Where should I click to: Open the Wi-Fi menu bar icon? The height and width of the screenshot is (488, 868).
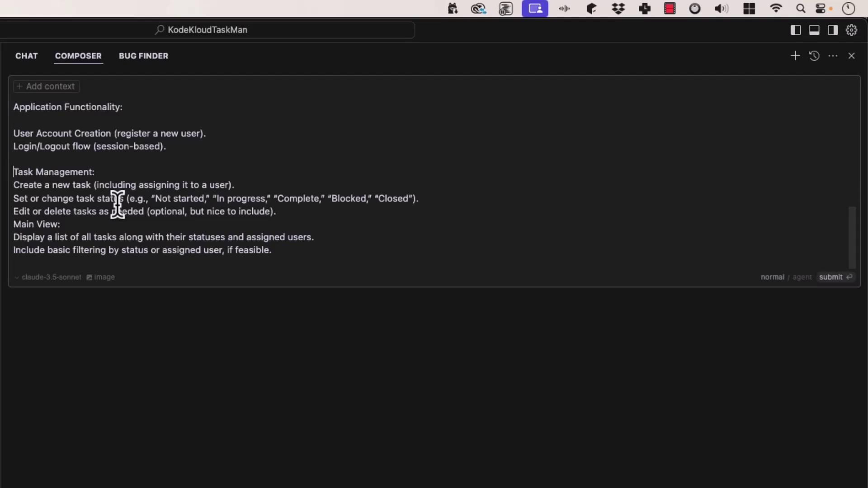coord(776,9)
